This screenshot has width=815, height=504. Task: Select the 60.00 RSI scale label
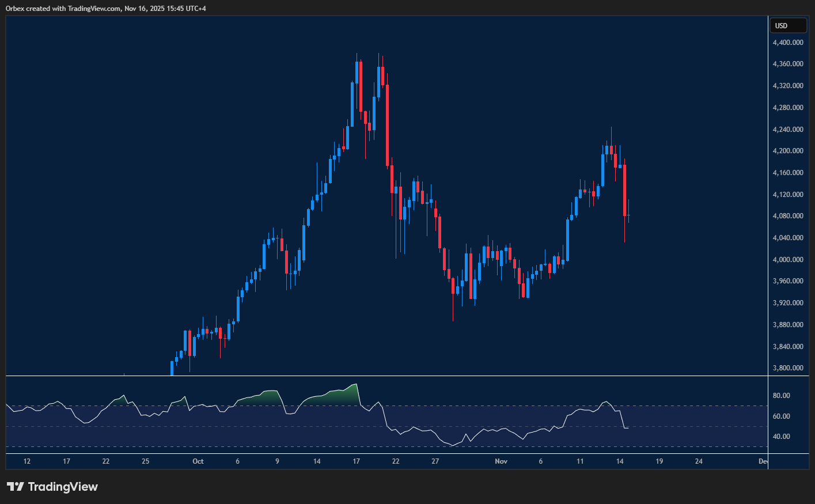point(782,416)
